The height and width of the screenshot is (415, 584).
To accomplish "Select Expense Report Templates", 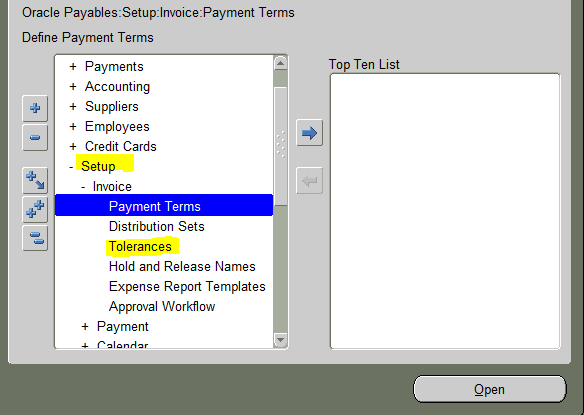I will coord(187,287).
